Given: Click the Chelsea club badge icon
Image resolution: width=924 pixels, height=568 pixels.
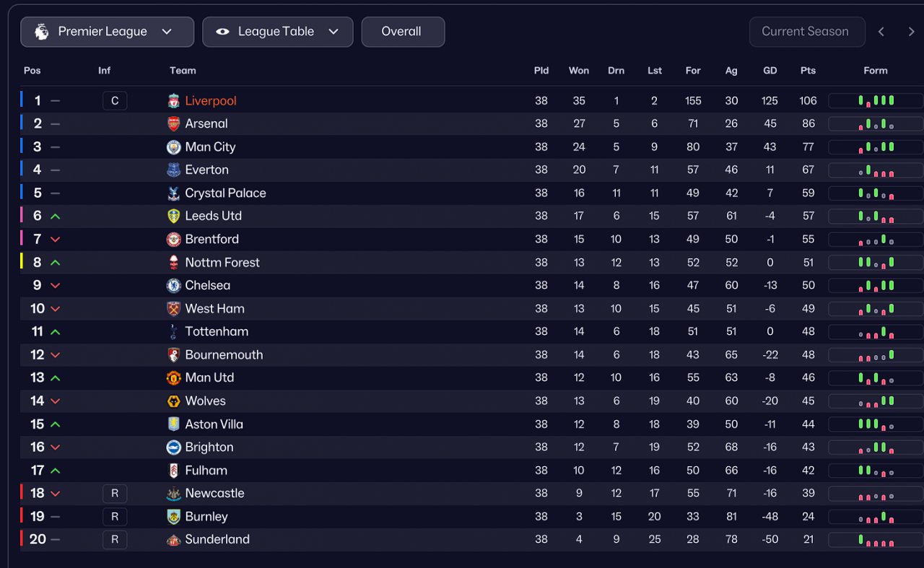Looking at the screenshot, I should (x=173, y=286).
